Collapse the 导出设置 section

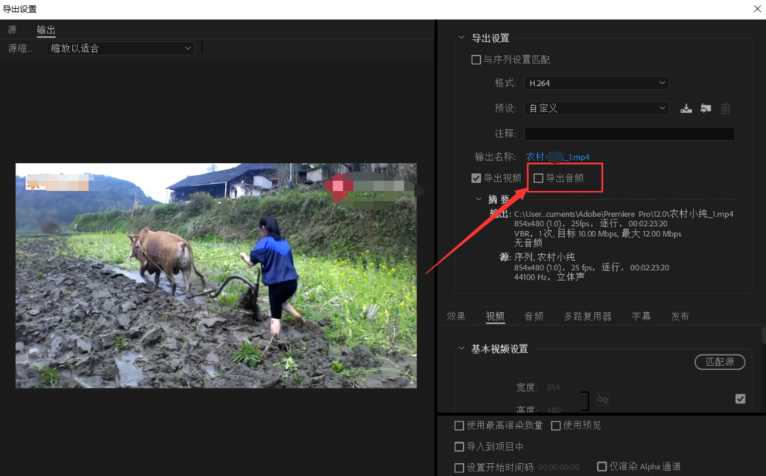(x=462, y=38)
